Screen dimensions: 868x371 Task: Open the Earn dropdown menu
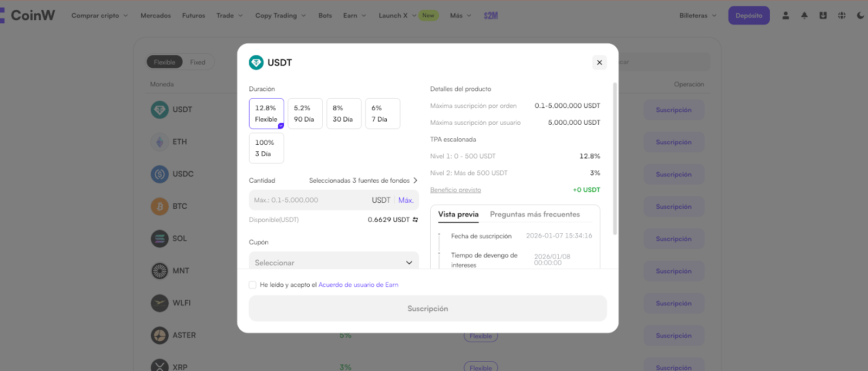coord(355,16)
